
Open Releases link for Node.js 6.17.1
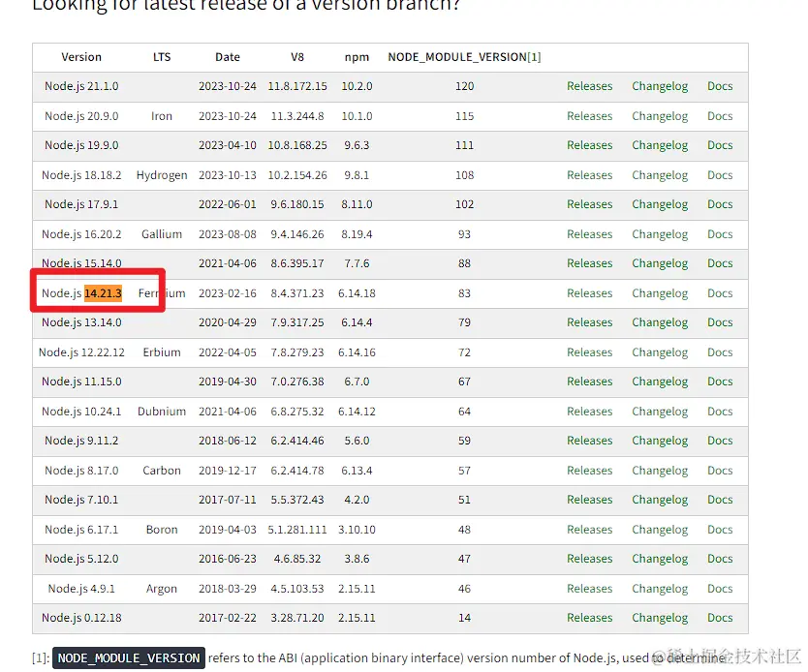[589, 530]
